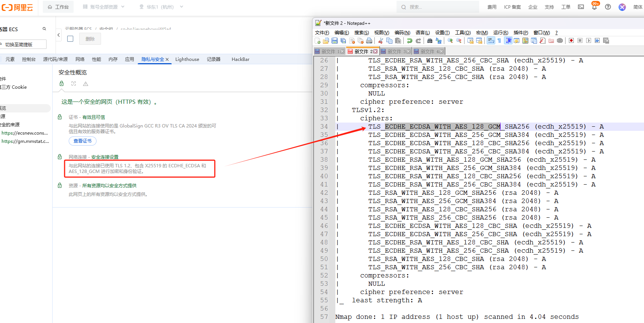
Task: Open 插件(P) menu in Notepad++
Action: [521, 33]
